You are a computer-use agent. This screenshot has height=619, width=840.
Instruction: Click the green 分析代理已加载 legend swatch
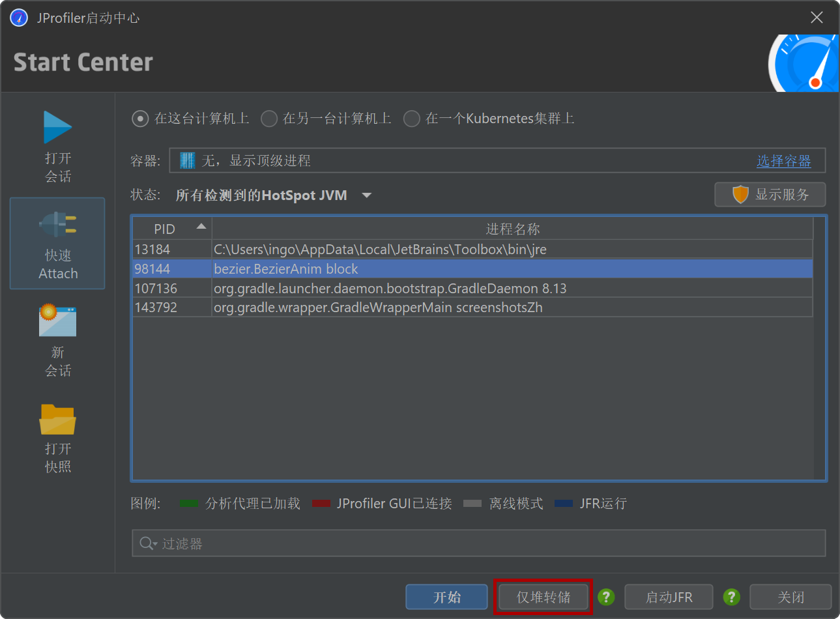(188, 504)
